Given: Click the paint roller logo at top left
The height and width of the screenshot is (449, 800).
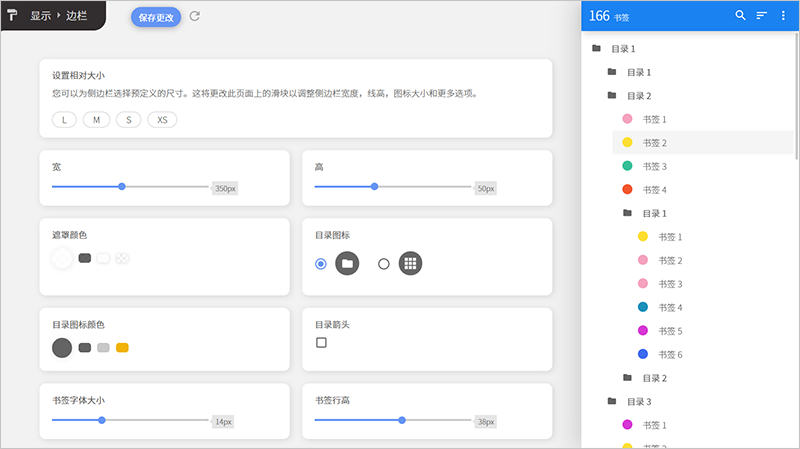Looking at the screenshot, I should click(13, 16).
